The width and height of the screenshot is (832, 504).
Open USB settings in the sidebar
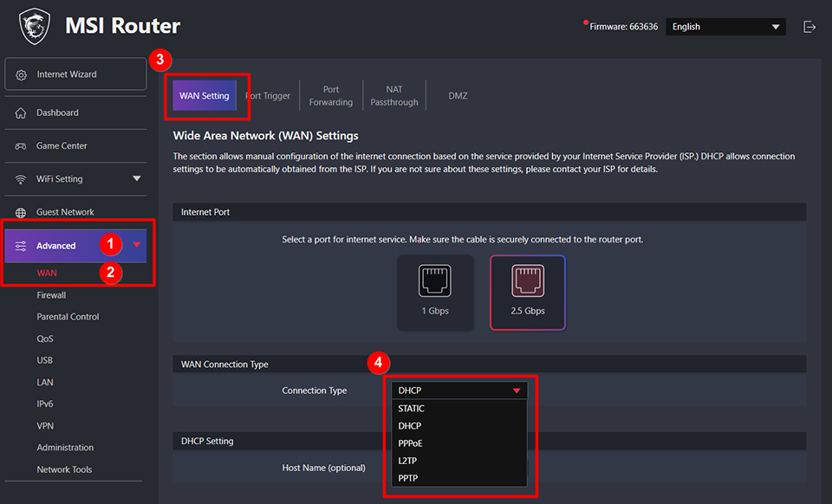44,360
